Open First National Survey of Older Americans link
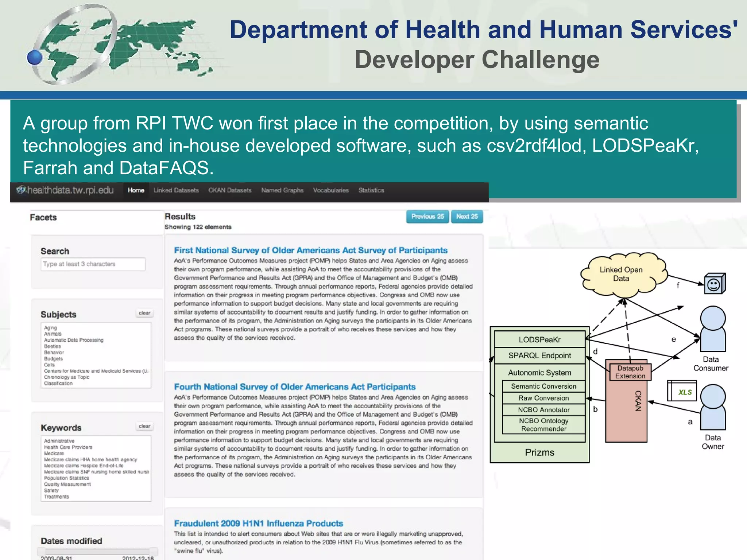 (x=311, y=250)
